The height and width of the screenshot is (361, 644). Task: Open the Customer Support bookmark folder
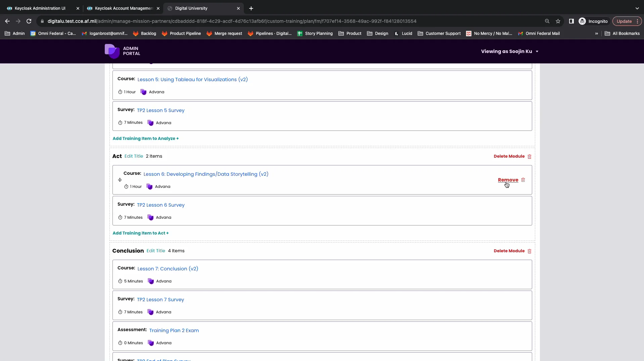click(x=439, y=34)
